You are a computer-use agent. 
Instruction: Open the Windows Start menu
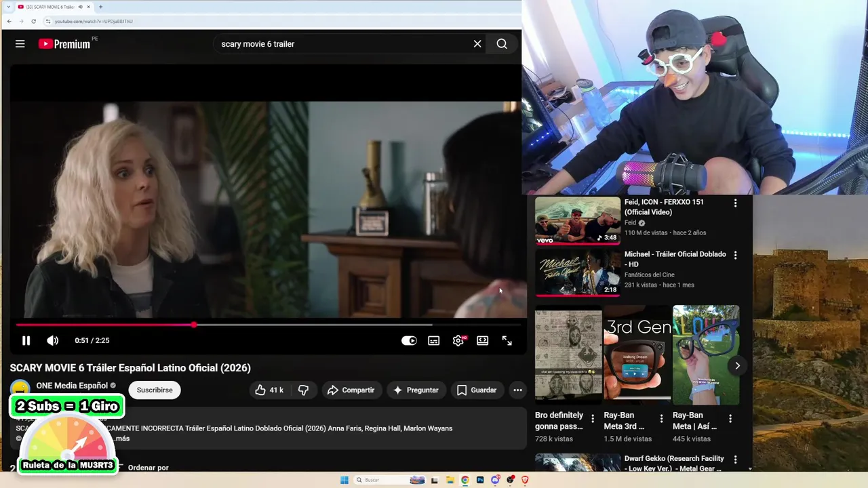coord(344,480)
